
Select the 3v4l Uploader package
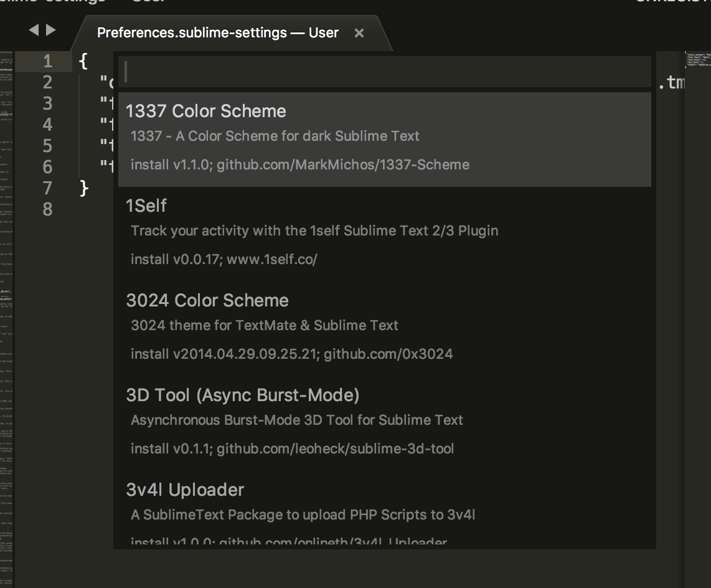tap(185, 490)
